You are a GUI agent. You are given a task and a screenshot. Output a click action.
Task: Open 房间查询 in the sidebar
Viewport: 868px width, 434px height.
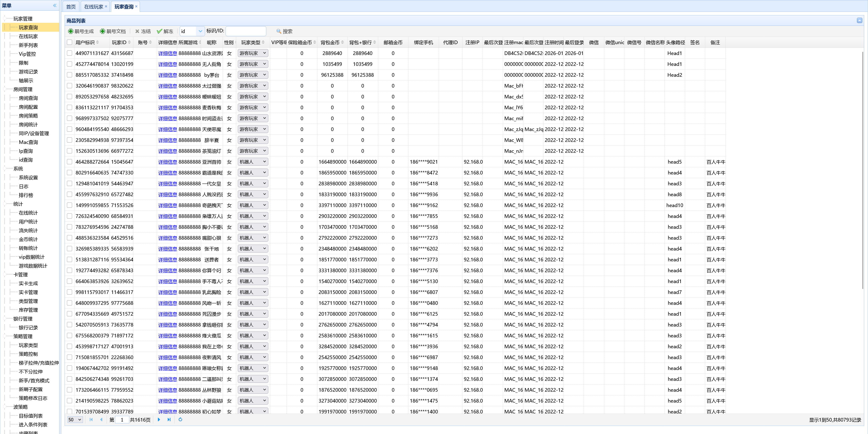28,98
